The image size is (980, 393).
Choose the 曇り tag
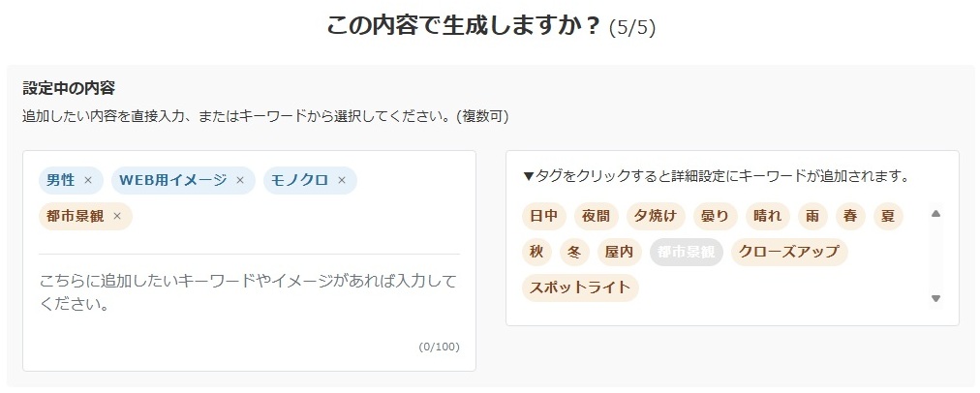point(717,216)
